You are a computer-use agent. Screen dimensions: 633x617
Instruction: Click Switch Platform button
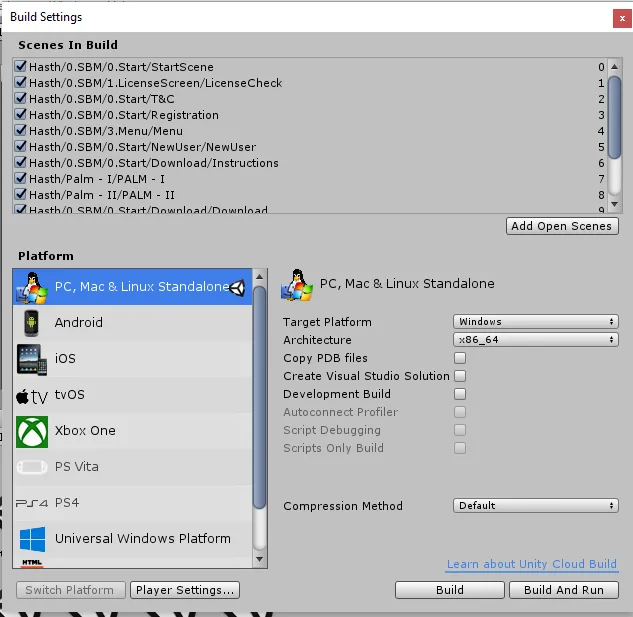[70, 590]
